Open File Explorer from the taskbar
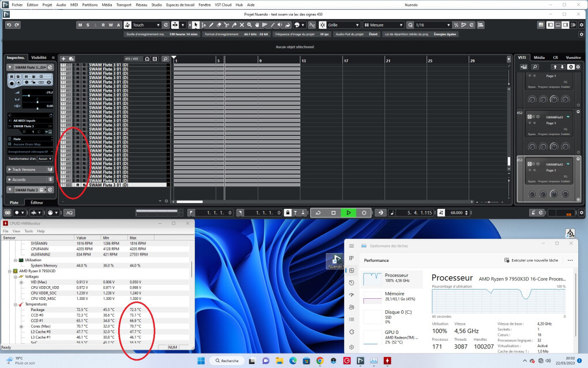Screen dimensions: 588x368 tap(280, 361)
